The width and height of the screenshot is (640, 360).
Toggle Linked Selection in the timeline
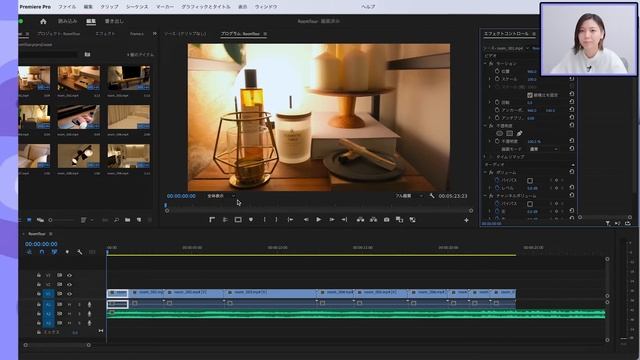point(54,252)
